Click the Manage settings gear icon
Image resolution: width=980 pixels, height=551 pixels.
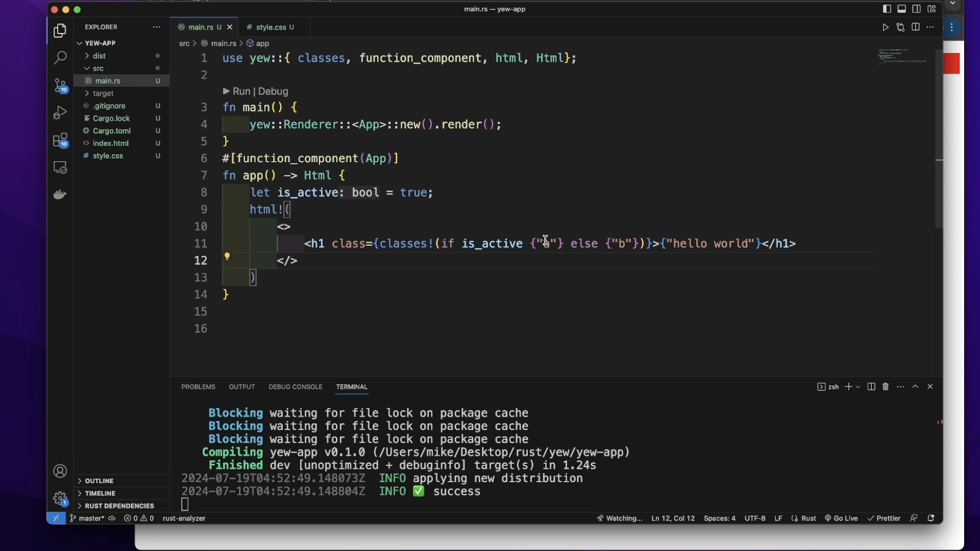[60, 499]
